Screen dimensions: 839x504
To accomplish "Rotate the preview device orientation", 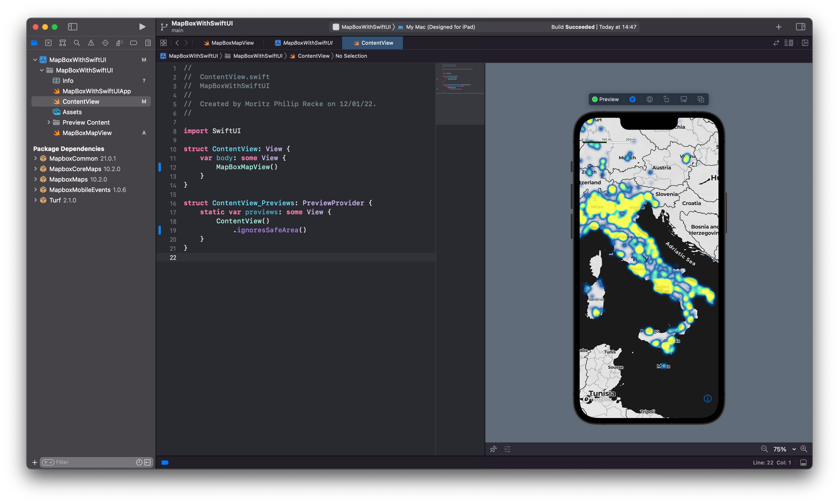I will pyautogui.click(x=666, y=99).
